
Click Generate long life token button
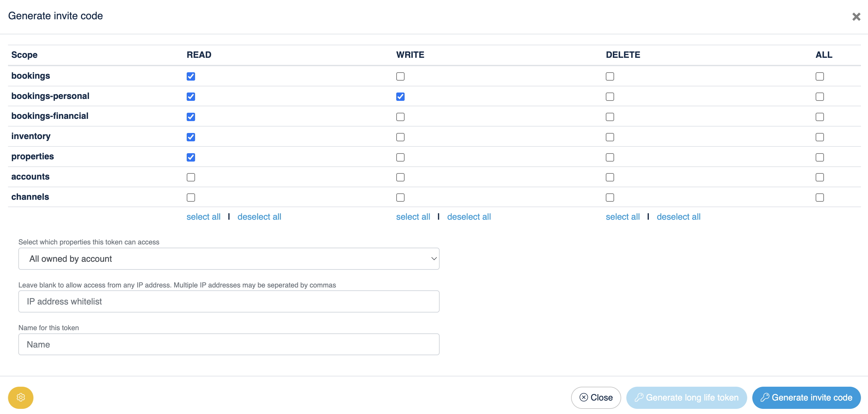(x=686, y=397)
